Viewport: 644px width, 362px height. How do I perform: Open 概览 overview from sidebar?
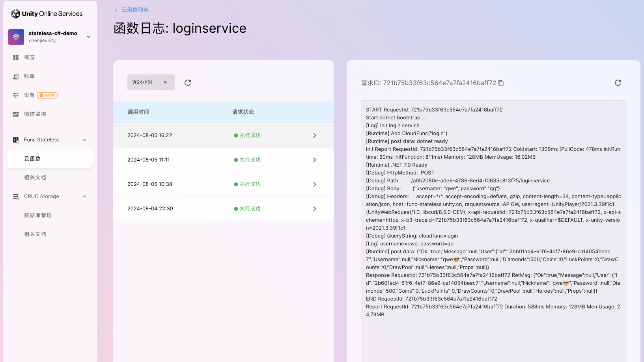click(29, 58)
